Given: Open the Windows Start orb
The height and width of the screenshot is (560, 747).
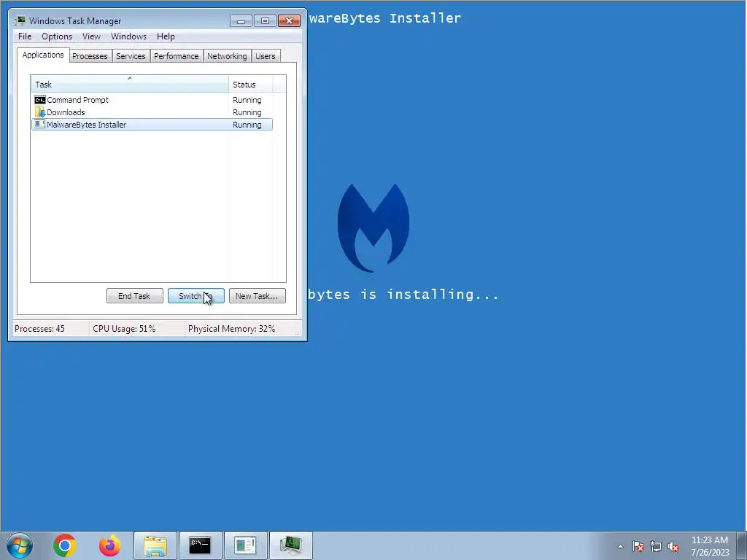Looking at the screenshot, I should pyautogui.click(x=20, y=545).
